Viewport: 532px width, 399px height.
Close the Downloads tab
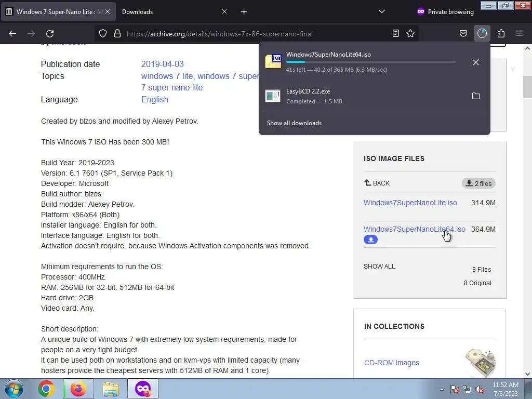[x=224, y=11]
